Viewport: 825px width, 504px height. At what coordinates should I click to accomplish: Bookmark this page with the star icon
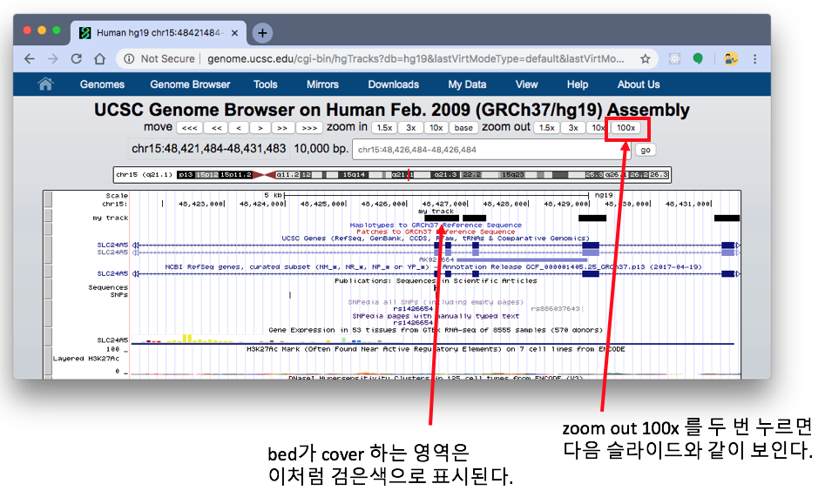[x=645, y=59]
